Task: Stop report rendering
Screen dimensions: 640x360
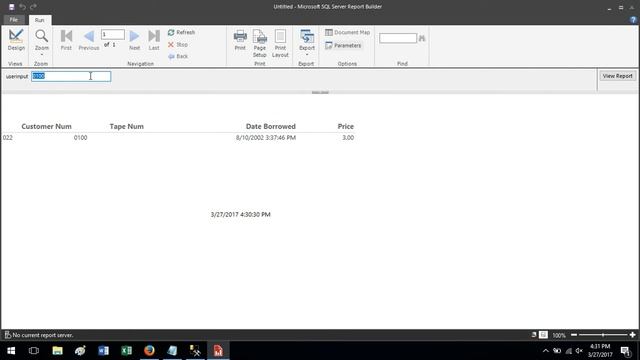Action: (x=178, y=44)
